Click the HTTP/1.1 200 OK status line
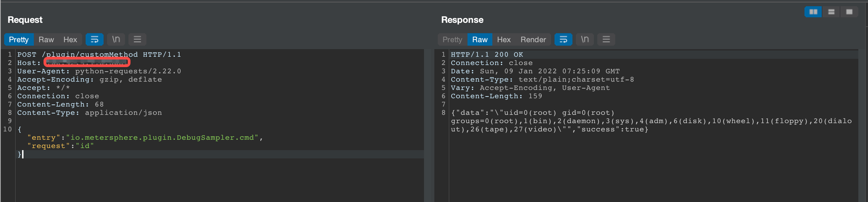 (487, 55)
